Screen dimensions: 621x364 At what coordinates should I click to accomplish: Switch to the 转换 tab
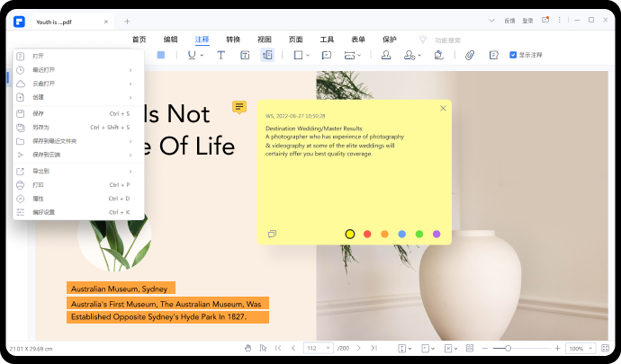(x=233, y=40)
